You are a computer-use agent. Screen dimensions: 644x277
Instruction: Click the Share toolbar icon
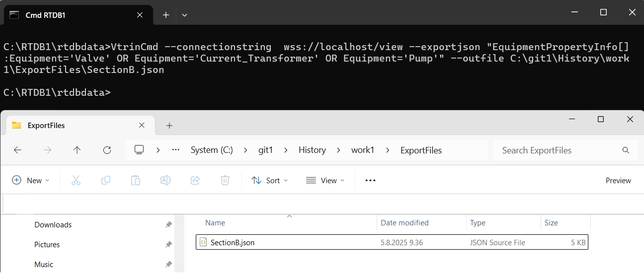tap(195, 180)
